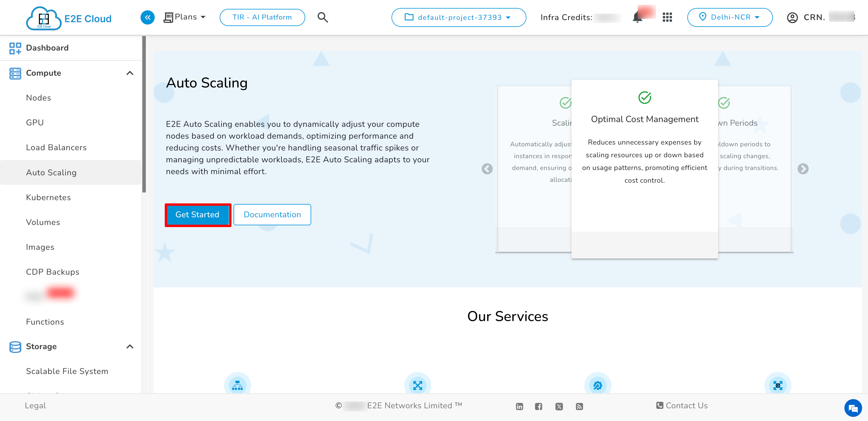
Task: Open the RSS feed icon in the footer
Action: (580, 406)
